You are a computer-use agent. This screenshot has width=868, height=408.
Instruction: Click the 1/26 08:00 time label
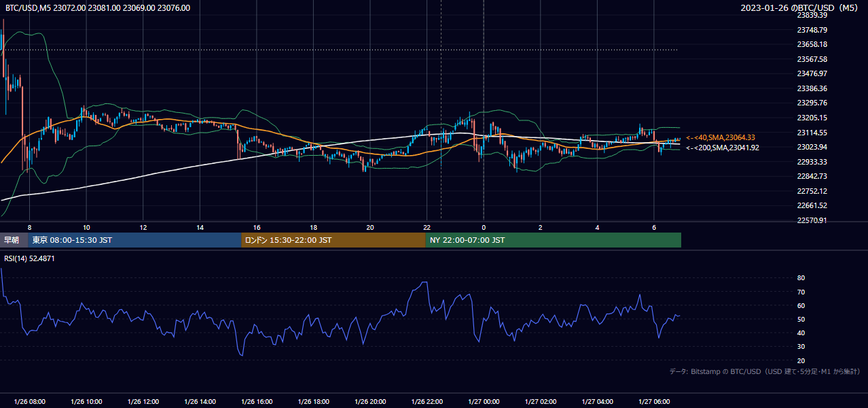pyautogui.click(x=29, y=402)
